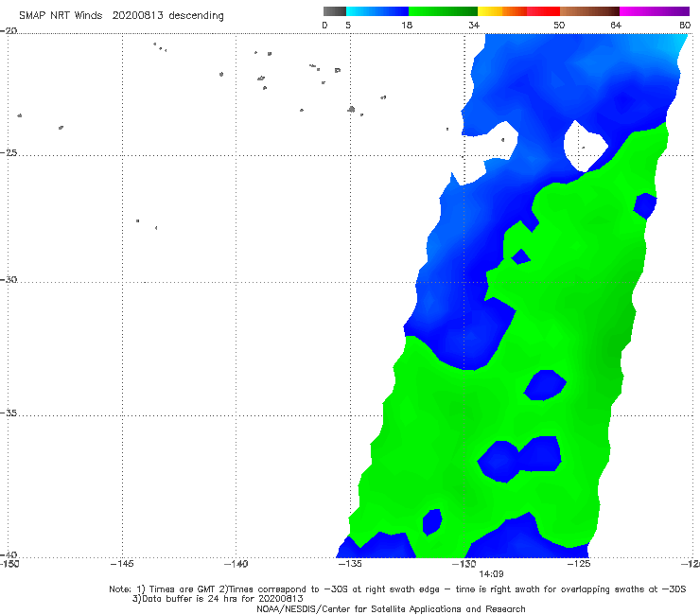Click the green segment of the color bar
The width and height of the screenshot is (700, 615).
pyautogui.click(x=443, y=11)
